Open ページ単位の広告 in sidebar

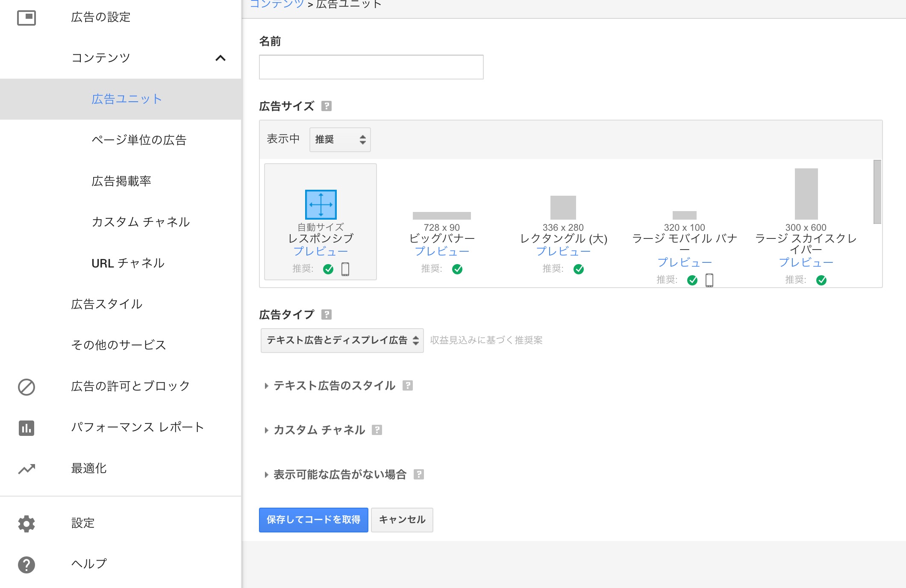pos(139,140)
